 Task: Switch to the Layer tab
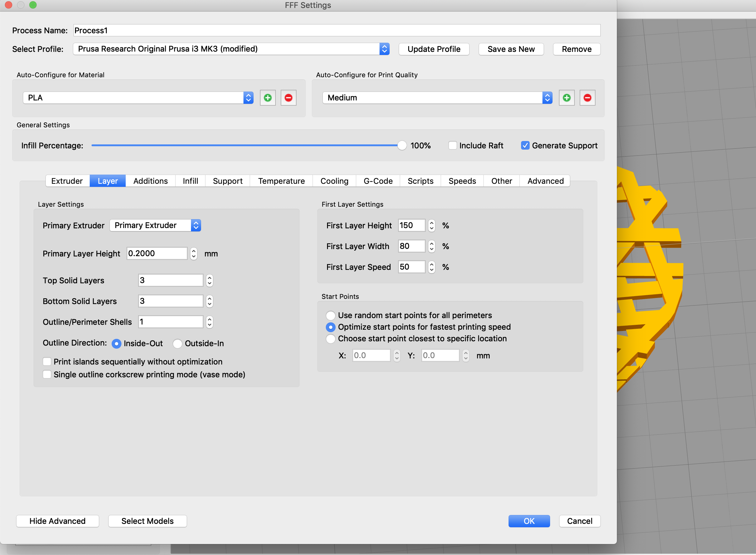click(108, 181)
